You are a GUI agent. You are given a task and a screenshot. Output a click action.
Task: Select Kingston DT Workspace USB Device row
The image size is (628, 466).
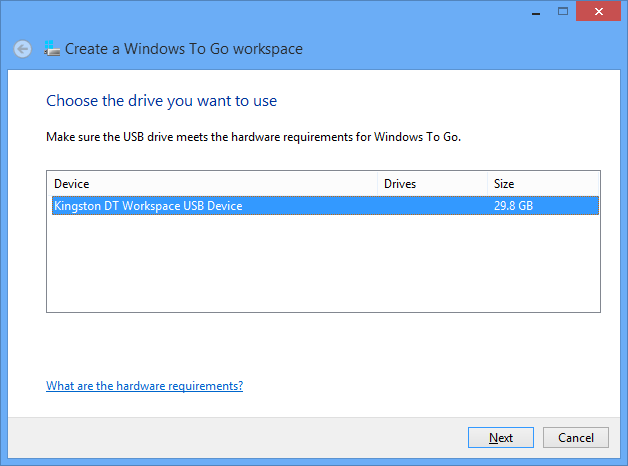coord(325,206)
